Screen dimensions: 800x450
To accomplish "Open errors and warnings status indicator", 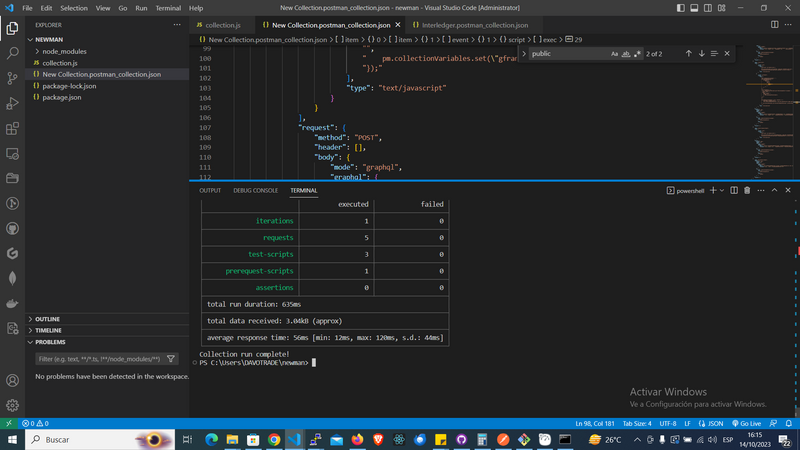I will [x=35, y=423].
